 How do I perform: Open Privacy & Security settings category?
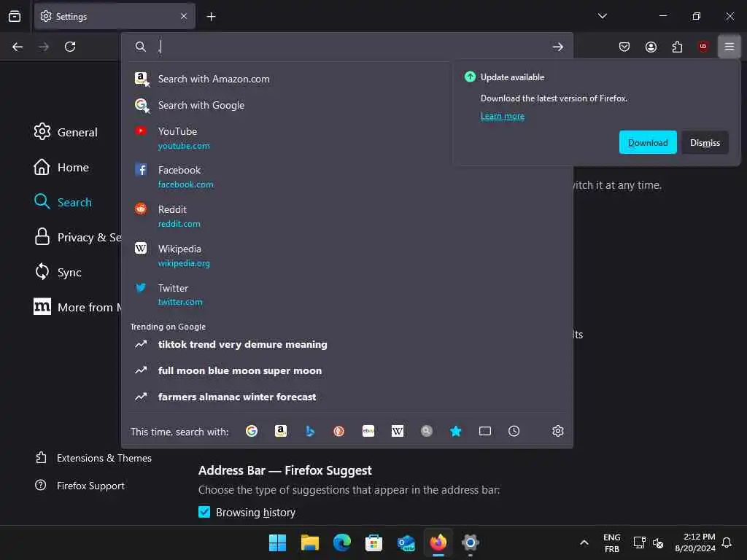[77, 237]
